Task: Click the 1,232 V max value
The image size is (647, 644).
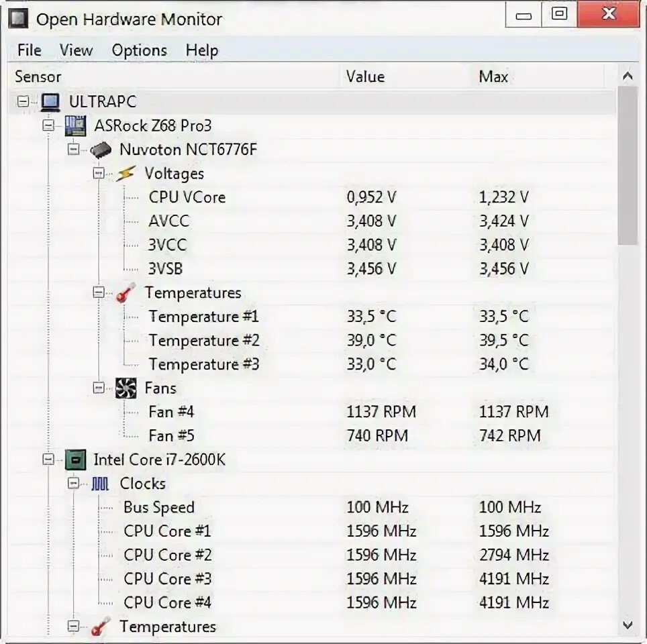Action: pyautogui.click(x=503, y=197)
